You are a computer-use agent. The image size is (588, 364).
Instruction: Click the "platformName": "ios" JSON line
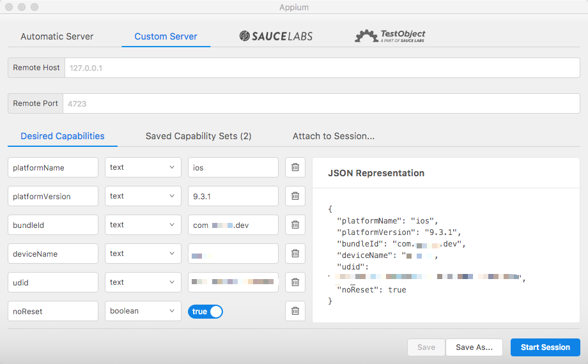387,221
